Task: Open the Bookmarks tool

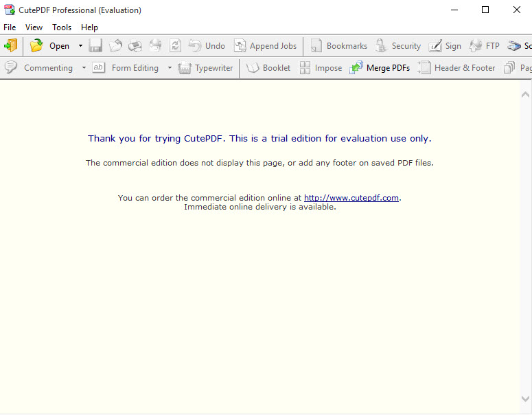Action: pyautogui.click(x=338, y=45)
